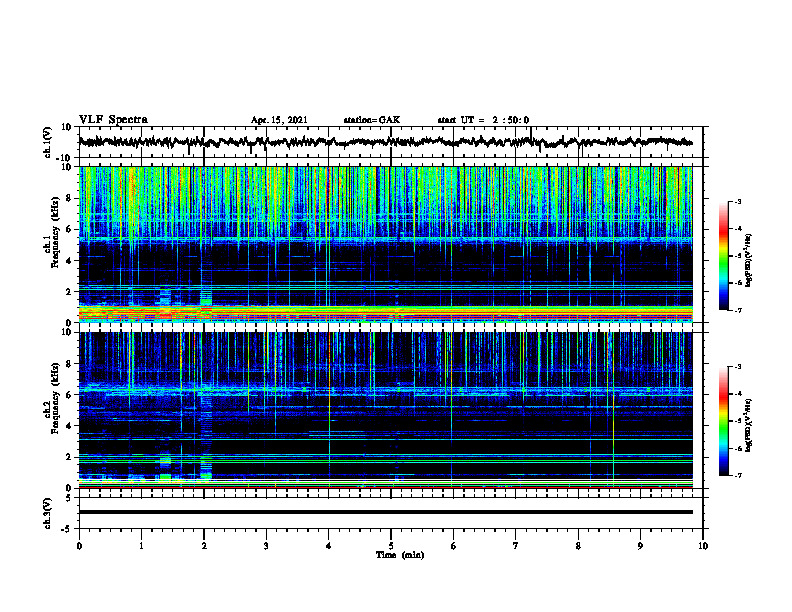Click the "-3" label on the ch.1 color scale
Viewport: 792px width, 612px height.
737,201
